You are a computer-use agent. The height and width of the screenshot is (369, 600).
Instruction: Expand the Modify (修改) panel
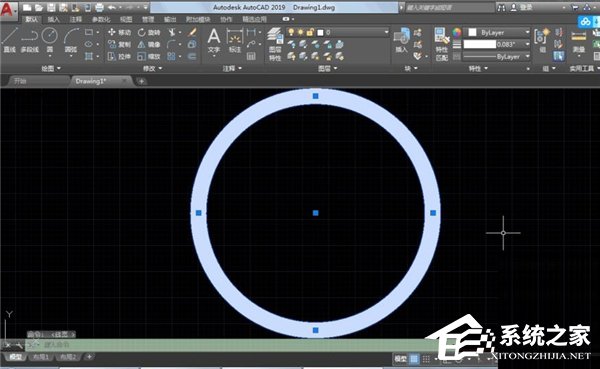[152, 69]
